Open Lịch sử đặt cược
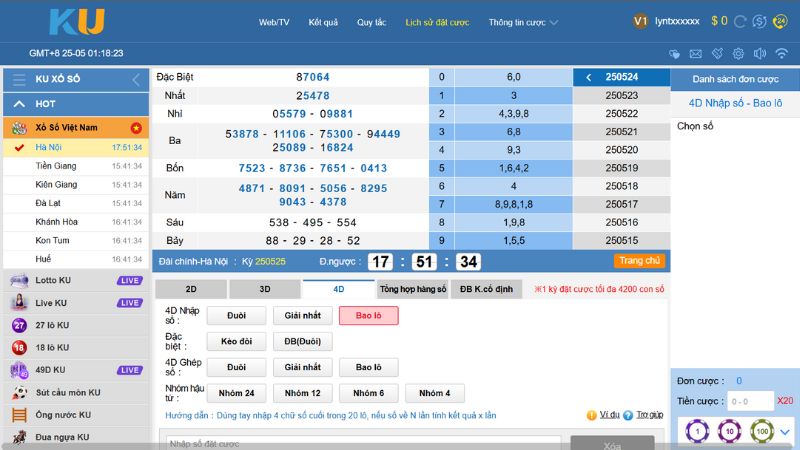The image size is (800, 450). point(437,22)
